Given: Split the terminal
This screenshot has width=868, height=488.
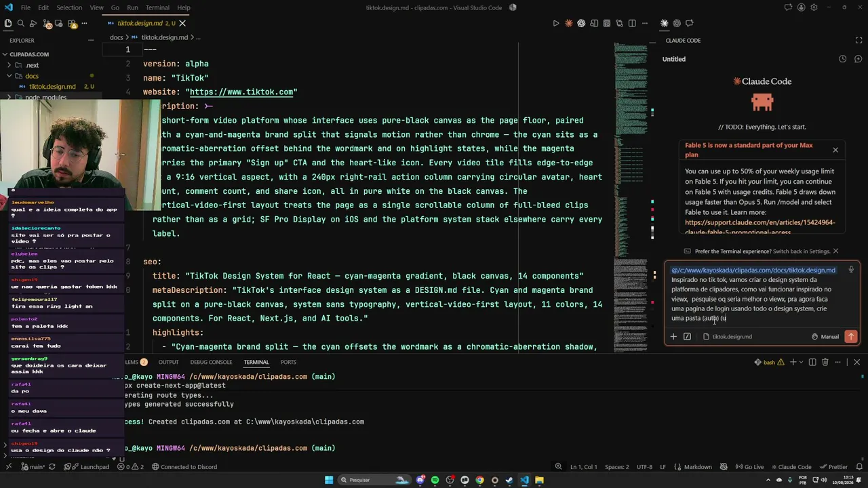Looking at the screenshot, I should point(812,362).
